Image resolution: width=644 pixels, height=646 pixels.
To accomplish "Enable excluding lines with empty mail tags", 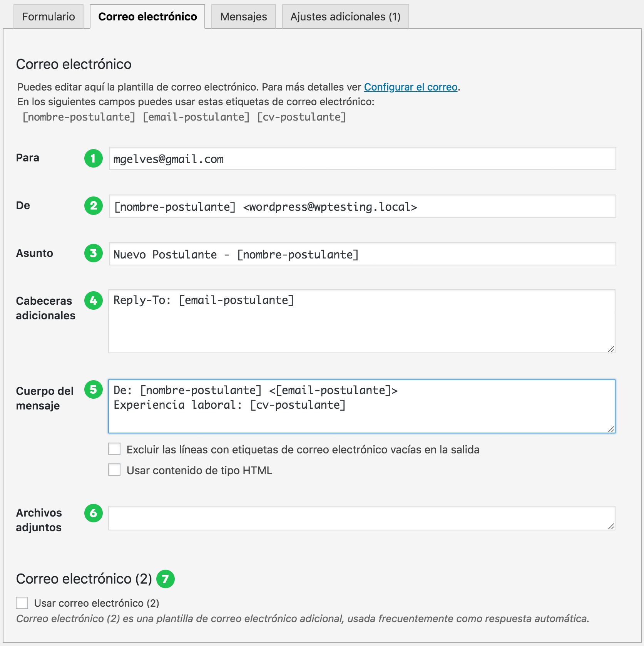I will click(x=114, y=449).
